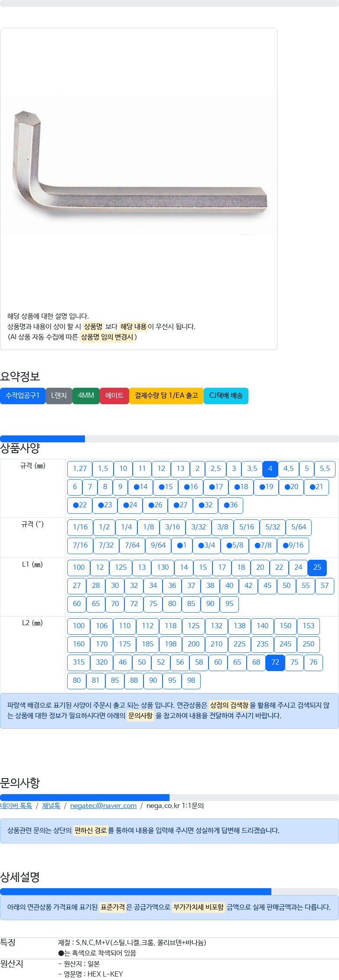The height and width of the screenshot is (980, 339).
Task: Choose the 4.5 mm size option
Action: click(288, 469)
